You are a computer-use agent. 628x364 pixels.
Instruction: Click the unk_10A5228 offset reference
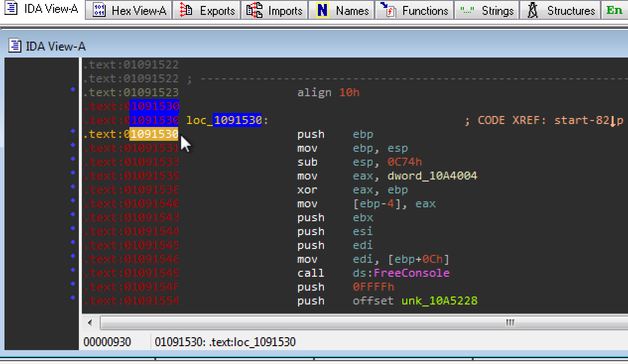440,301
